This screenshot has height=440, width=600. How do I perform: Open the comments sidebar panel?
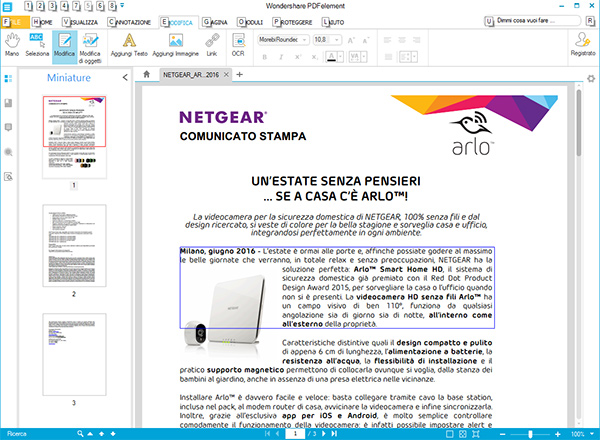(x=8, y=127)
